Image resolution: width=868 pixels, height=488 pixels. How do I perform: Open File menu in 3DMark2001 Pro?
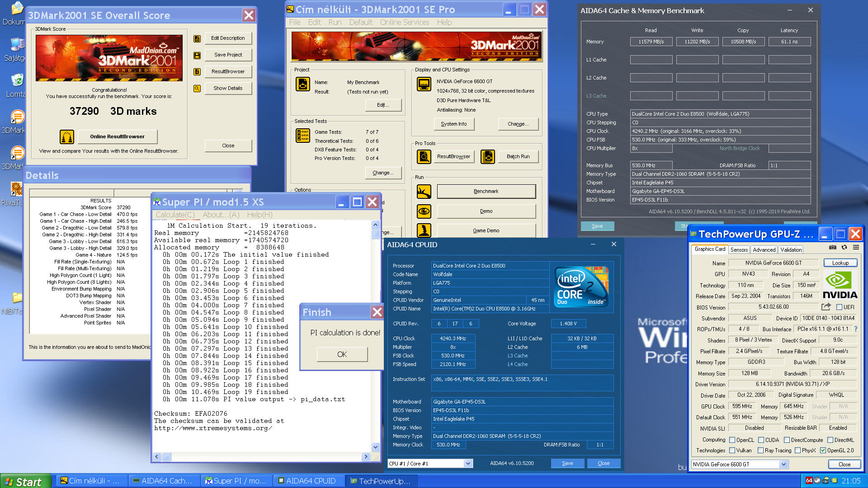point(295,22)
